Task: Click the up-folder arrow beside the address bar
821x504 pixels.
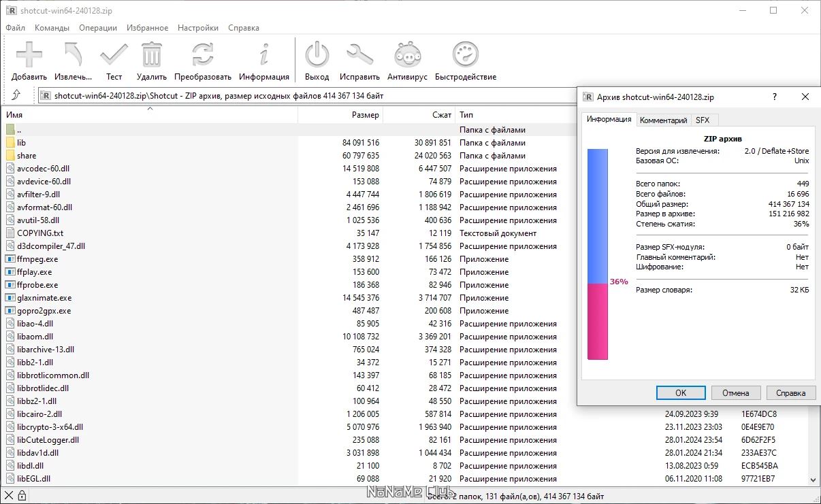Action: [15, 95]
